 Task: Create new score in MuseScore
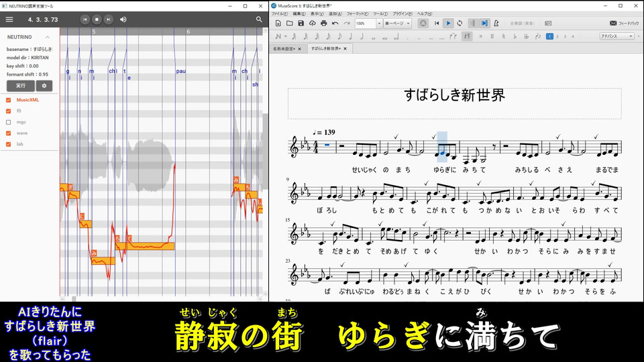[x=278, y=23]
